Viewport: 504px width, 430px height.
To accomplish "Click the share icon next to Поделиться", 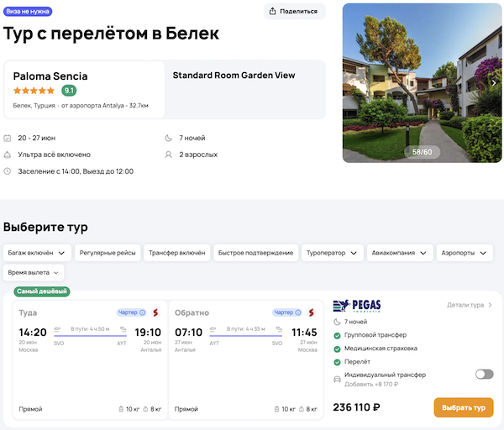I will [x=275, y=12].
